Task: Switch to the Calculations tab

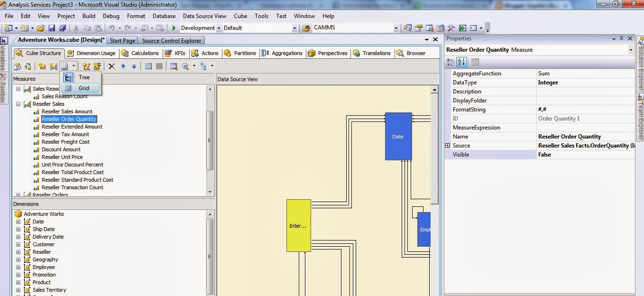Action: pyautogui.click(x=140, y=53)
